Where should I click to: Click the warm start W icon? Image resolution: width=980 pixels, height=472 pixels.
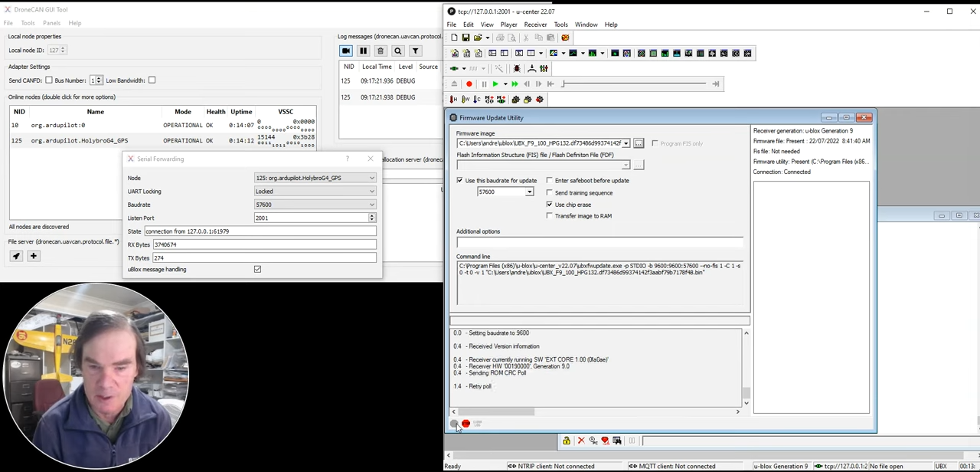[466, 100]
